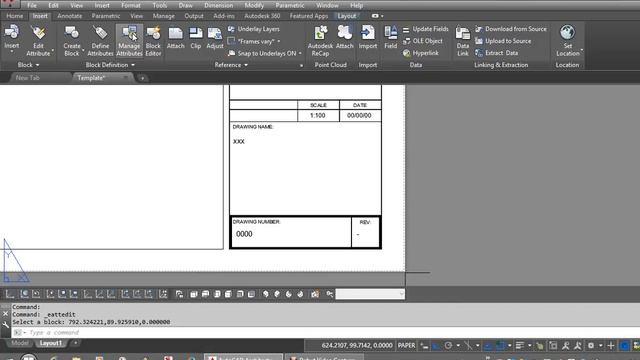Click Extract Data
The image size is (640, 360).
[496, 53]
